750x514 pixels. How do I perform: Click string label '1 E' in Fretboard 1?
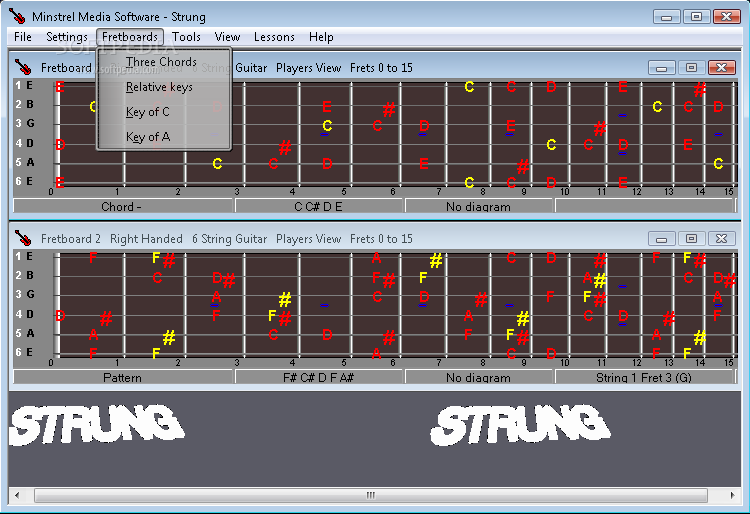pos(24,86)
